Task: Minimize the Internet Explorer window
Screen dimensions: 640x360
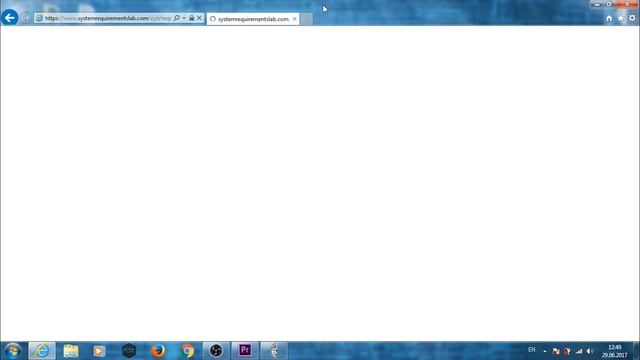Action: tap(597, 4)
